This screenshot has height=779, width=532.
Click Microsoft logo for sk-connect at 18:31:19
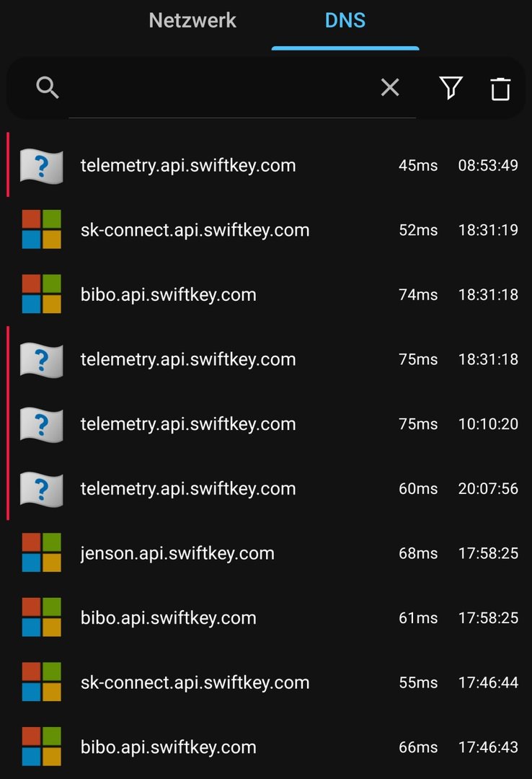point(41,230)
